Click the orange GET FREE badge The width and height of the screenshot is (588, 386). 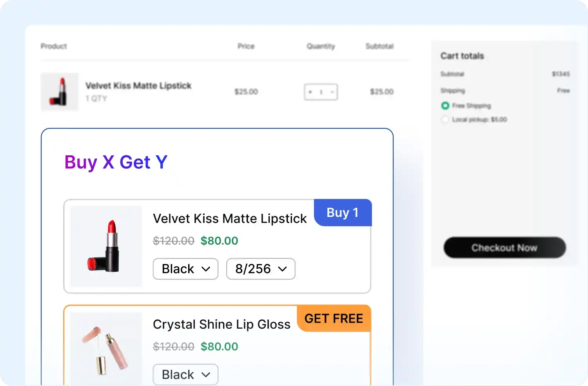point(334,318)
